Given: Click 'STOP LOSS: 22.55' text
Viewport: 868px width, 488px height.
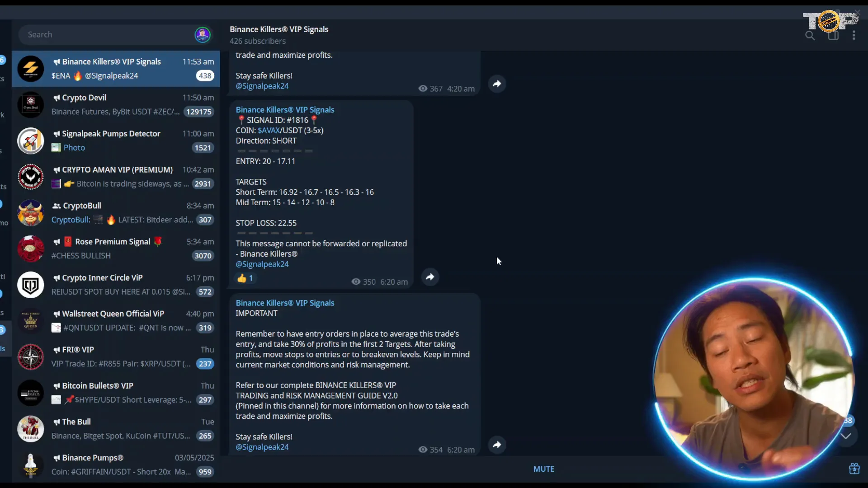Looking at the screenshot, I should 266,223.
